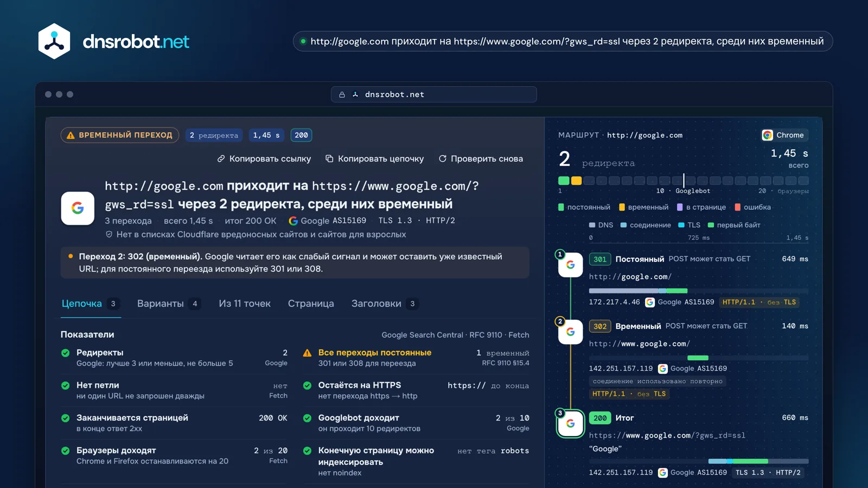
Task: Click the green check icon beside Нет петли
Action: click(66, 386)
